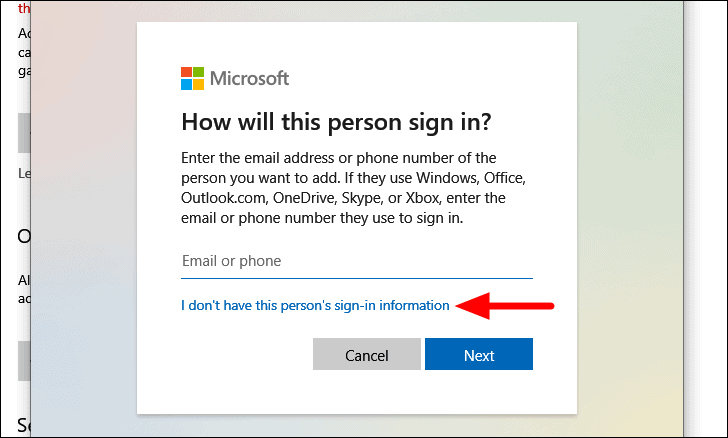728x438 pixels.
Task: Click the sign-in instructions paragraph
Action: click(353, 188)
